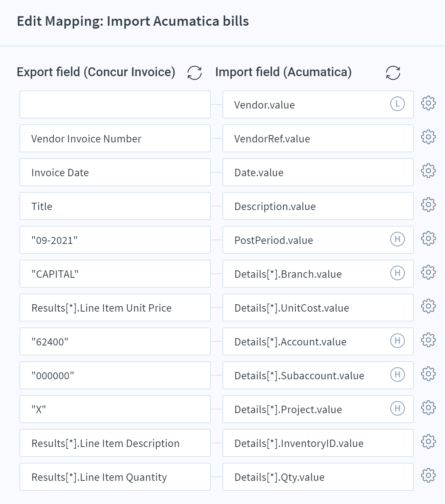The height and width of the screenshot is (504, 445).
Task: Click the H badge on Details[*].Project.value
Action: pyautogui.click(x=398, y=408)
